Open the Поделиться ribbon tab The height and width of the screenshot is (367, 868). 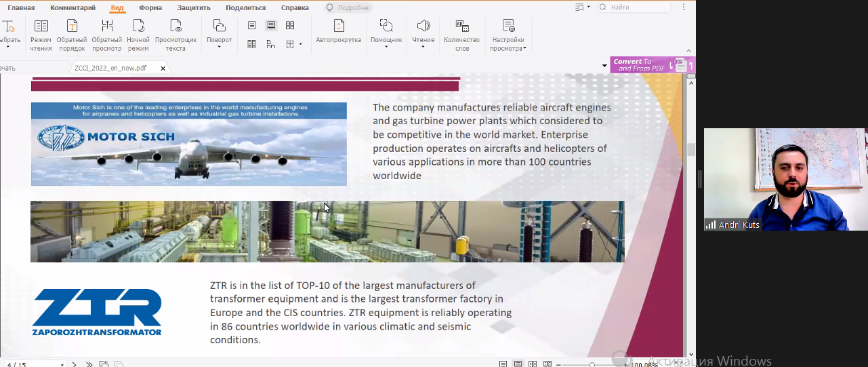pos(245,7)
